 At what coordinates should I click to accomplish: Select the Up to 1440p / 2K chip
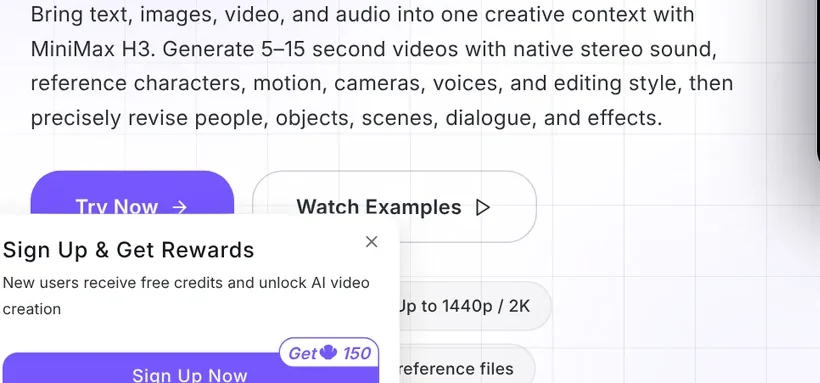tap(475, 306)
